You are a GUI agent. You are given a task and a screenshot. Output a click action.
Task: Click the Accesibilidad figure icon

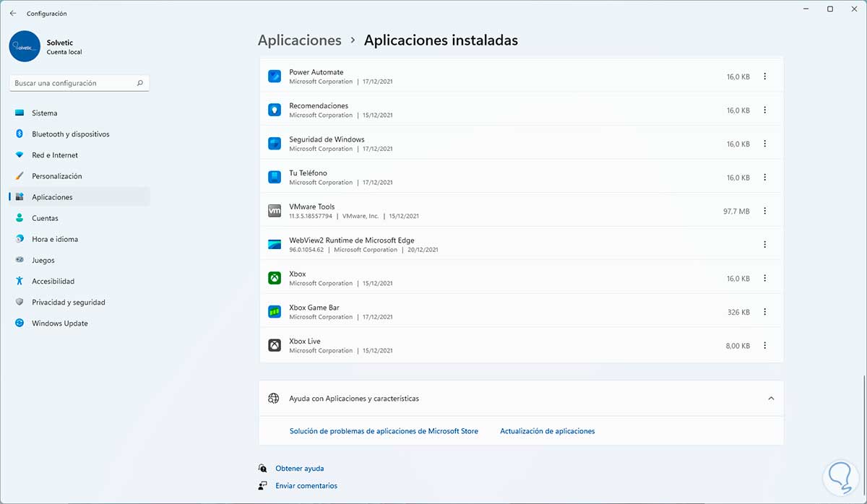(x=20, y=281)
